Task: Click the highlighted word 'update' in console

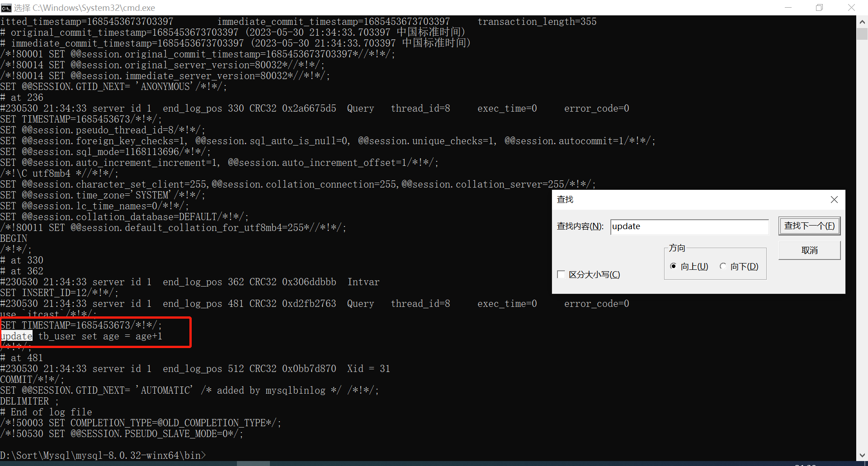Action: point(17,336)
